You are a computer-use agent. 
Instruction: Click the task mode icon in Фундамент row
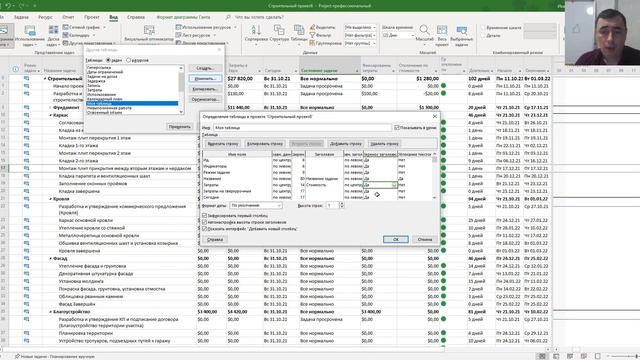point(27,107)
